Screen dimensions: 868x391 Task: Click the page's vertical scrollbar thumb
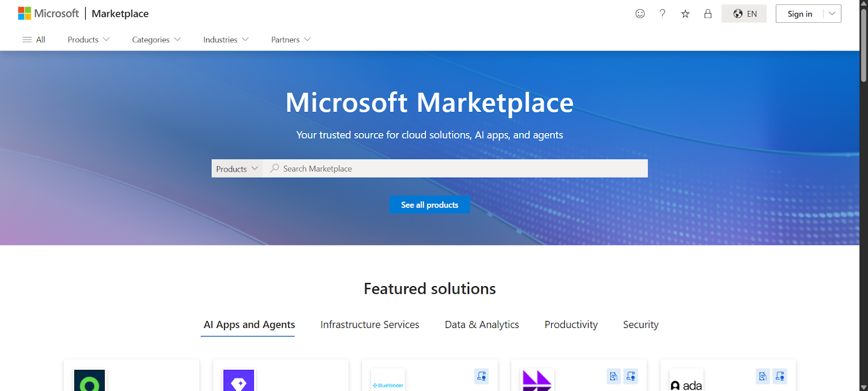(x=864, y=45)
